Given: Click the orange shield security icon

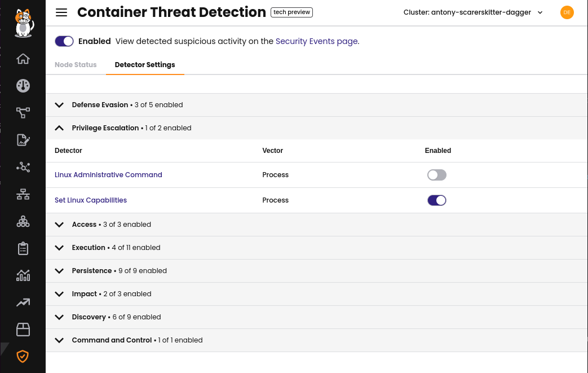Looking at the screenshot, I should click(x=23, y=356).
